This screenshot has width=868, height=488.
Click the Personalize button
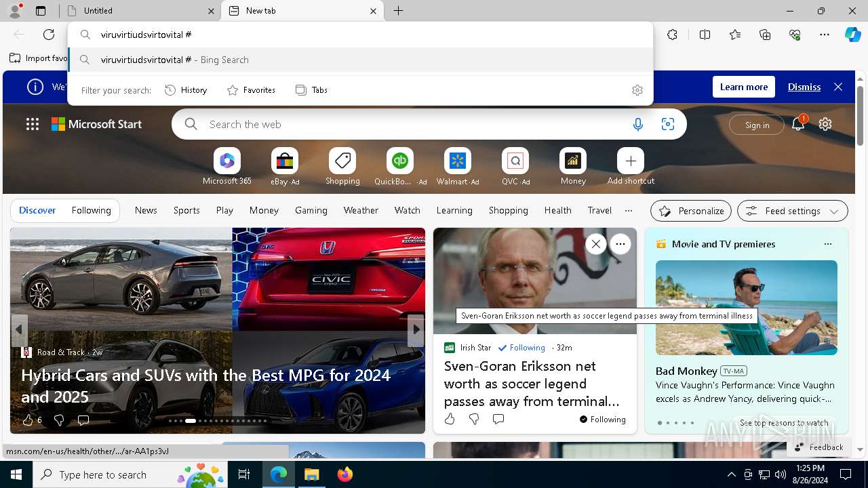pyautogui.click(x=691, y=211)
